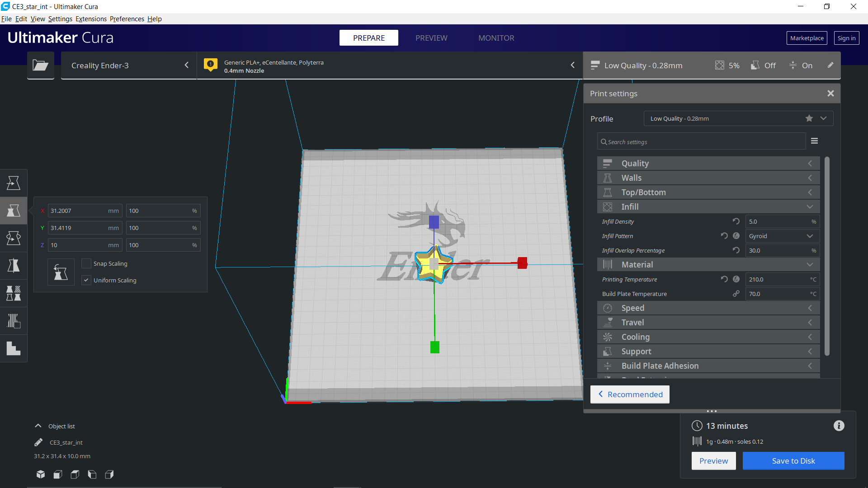
Task: Switch to the PREVIEW tab
Action: (431, 38)
